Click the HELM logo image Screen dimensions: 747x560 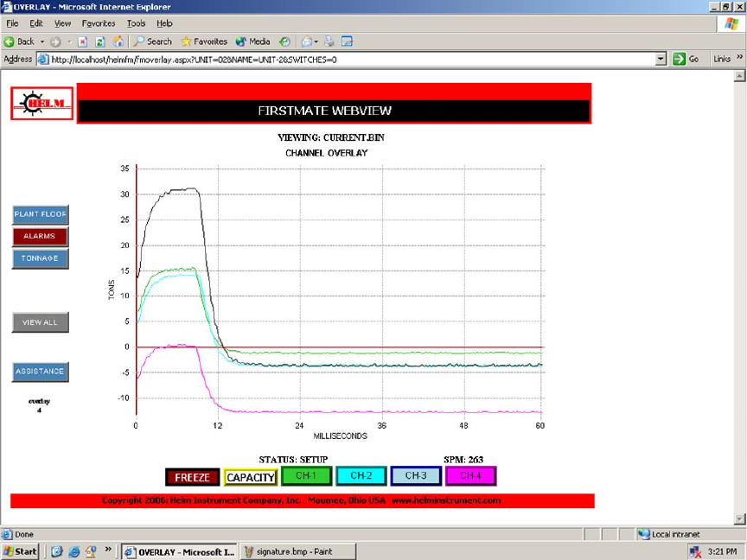(x=41, y=104)
